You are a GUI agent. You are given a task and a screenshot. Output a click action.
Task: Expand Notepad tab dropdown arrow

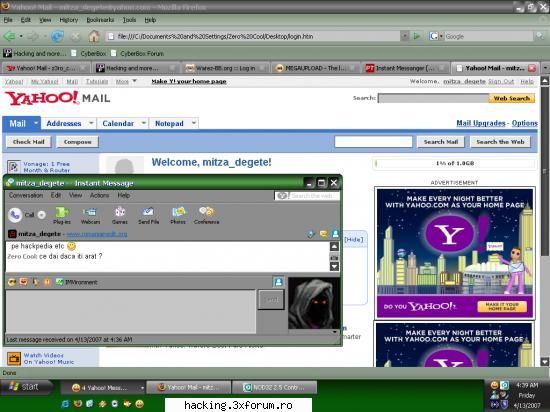point(194,123)
